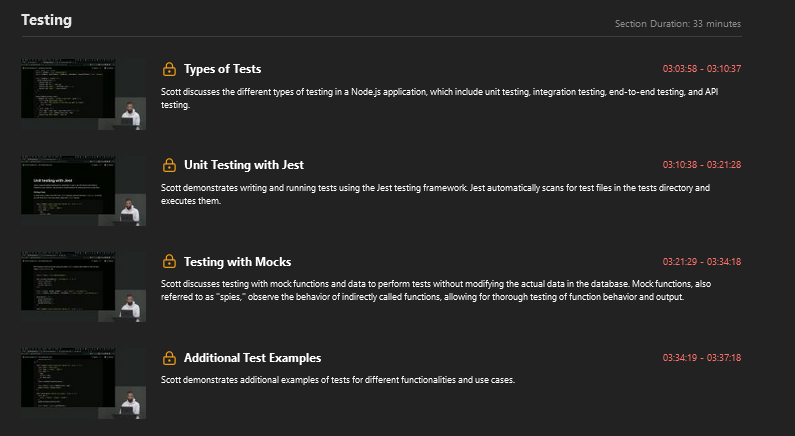Click timestamp 03:21:29 - 03:34:18
795x436 pixels.
pos(702,262)
